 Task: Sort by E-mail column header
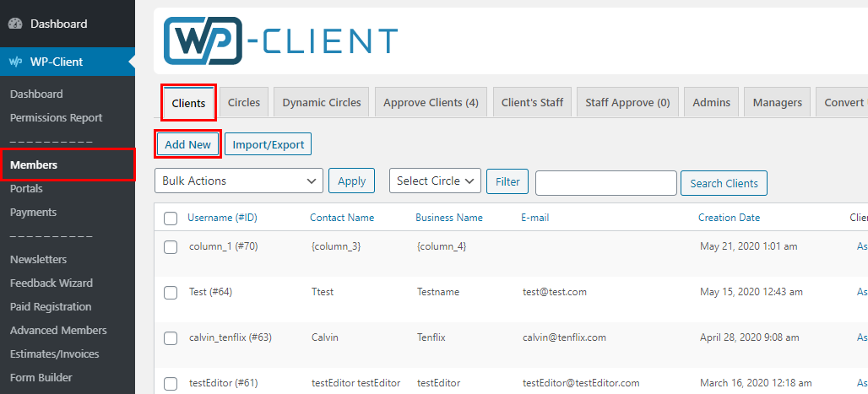click(x=534, y=218)
